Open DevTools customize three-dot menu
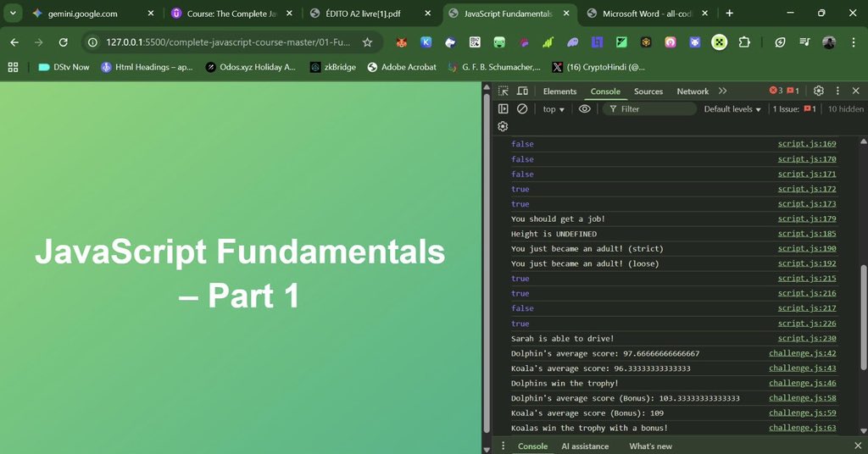The width and height of the screenshot is (868, 454). tap(837, 91)
